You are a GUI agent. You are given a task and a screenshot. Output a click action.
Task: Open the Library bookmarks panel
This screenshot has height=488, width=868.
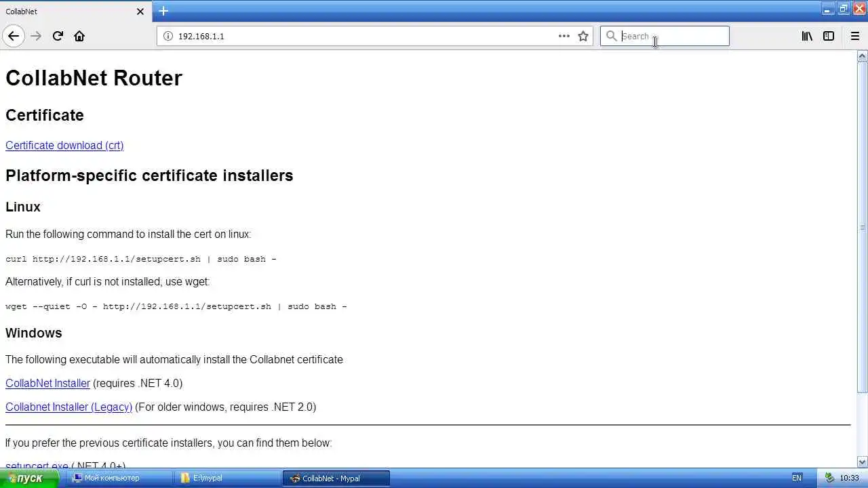tap(807, 36)
